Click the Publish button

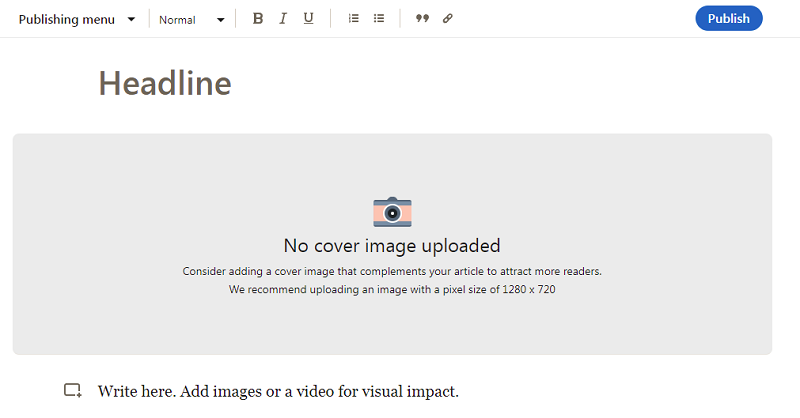tap(729, 18)
